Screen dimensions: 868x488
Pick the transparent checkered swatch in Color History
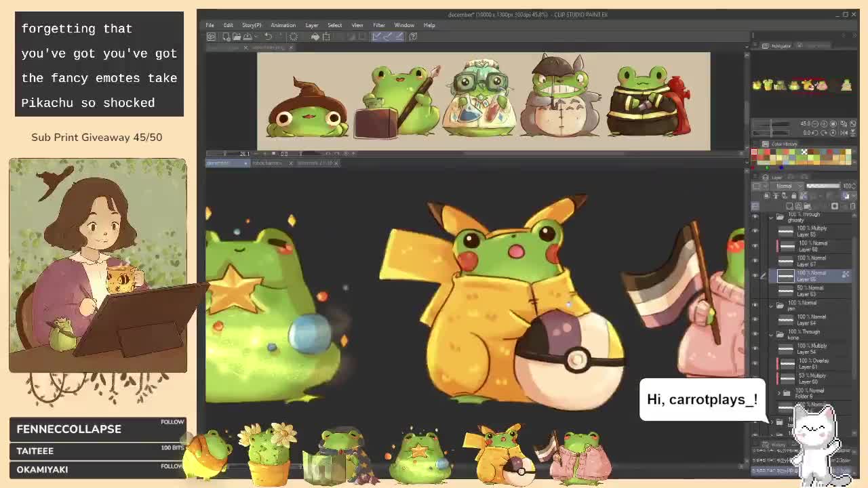tap(804, 152)
